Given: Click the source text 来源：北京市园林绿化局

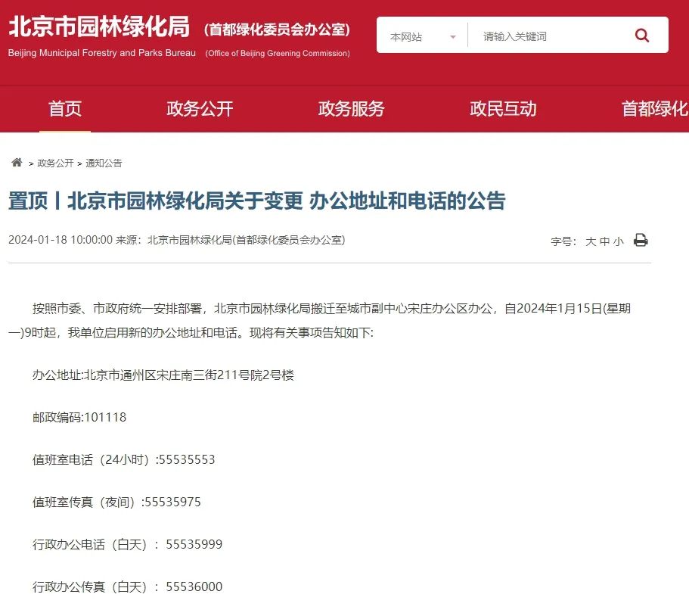Looking at the screenshot, I should tap(230, 240).
